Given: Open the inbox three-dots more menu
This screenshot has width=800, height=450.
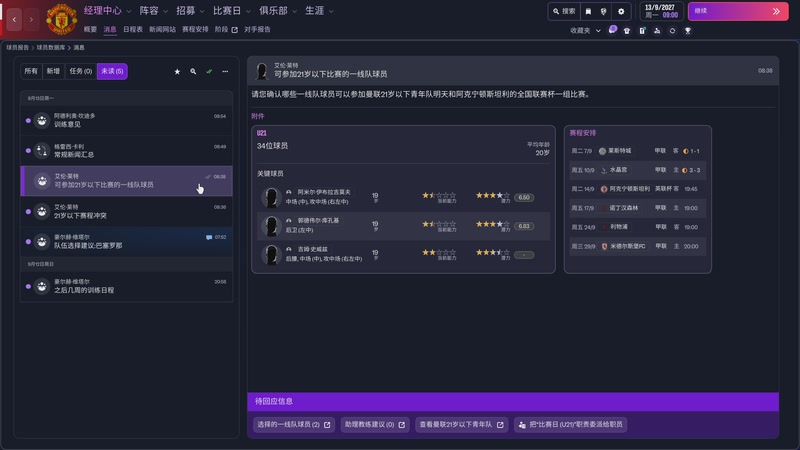Looking at the screenshot, I should coord(225,71).
